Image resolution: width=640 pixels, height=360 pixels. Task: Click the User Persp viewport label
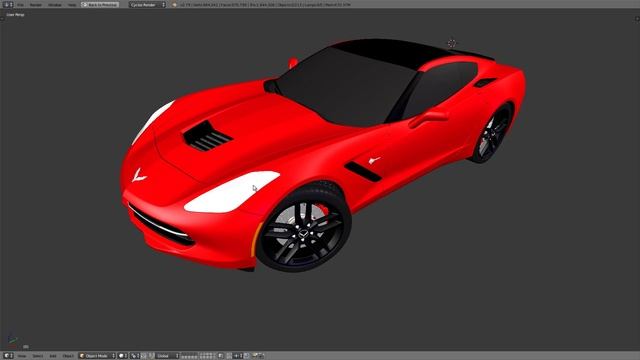16,15
